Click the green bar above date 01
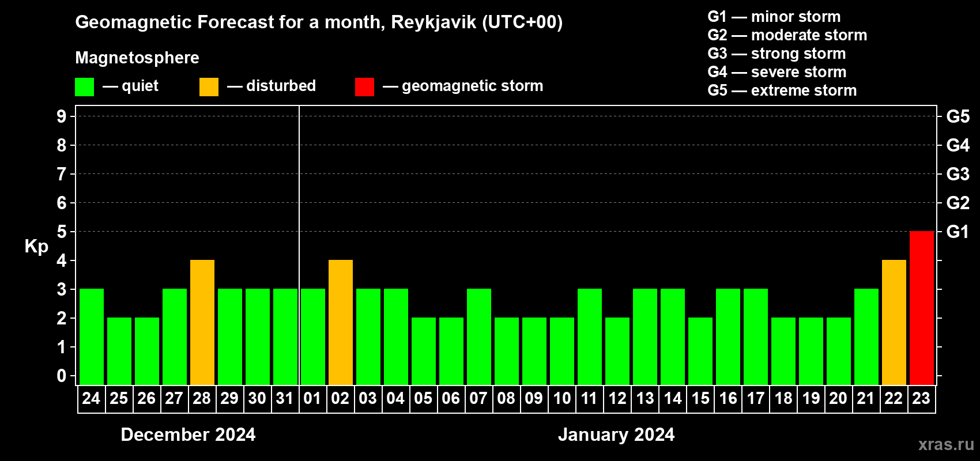 pos(312,337)
